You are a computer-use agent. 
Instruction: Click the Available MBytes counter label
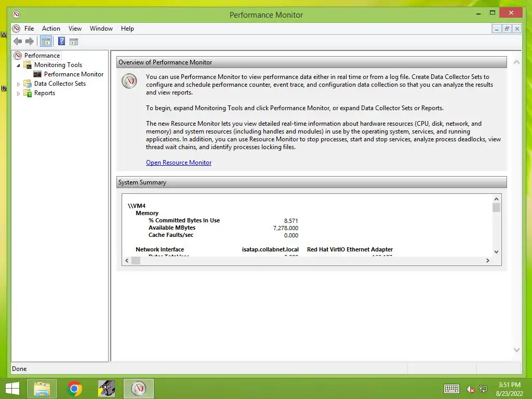[x=172, y=228]
